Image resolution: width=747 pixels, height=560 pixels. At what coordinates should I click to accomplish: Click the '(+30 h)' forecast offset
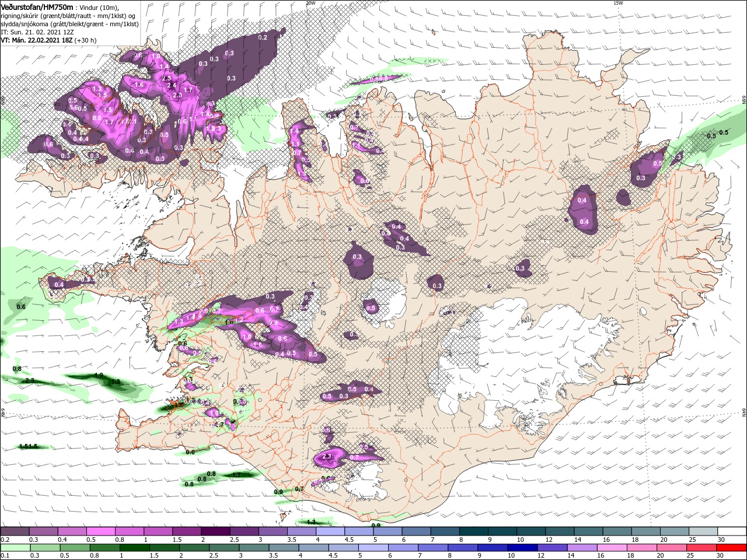pyautogui.click(x=85, y=40)
